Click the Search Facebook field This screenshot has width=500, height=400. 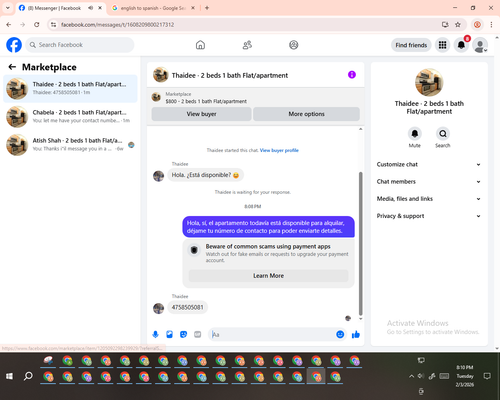pos(80,45)
